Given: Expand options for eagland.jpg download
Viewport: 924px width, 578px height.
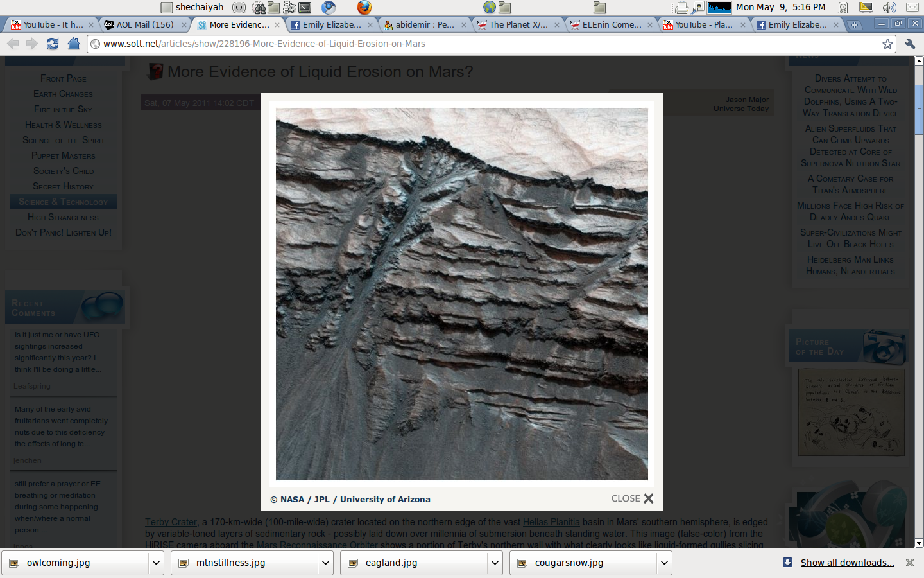Looking at the screenshot, I should point(495,563).
